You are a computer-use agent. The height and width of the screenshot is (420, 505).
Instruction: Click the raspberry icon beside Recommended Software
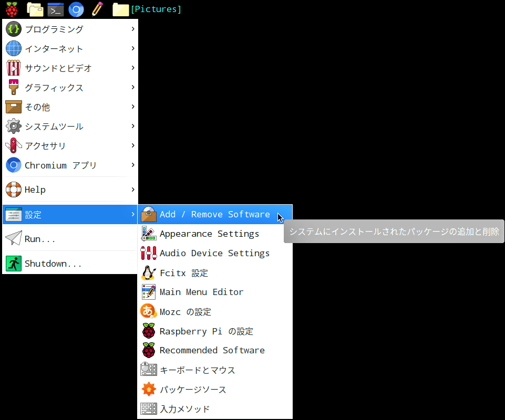pos(149,350)
